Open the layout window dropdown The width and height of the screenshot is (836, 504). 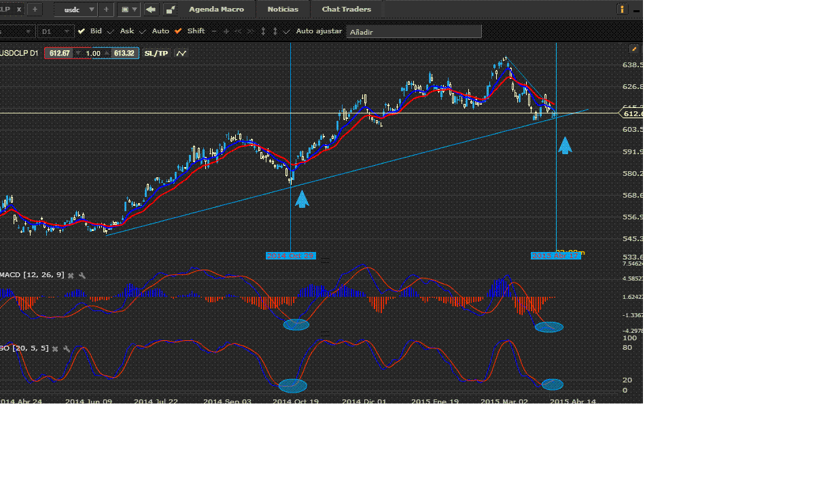(128, 10)
